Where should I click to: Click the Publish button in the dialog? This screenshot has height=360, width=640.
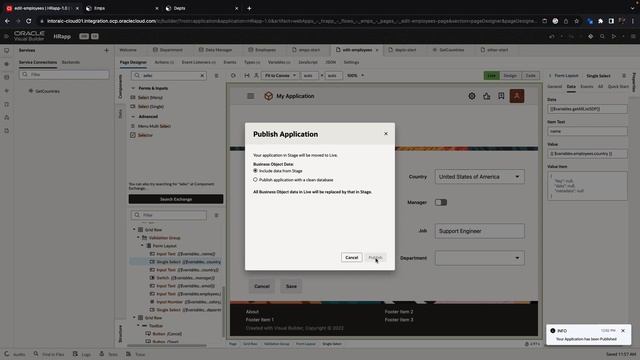pyautogui.click(x=375, y=258)
